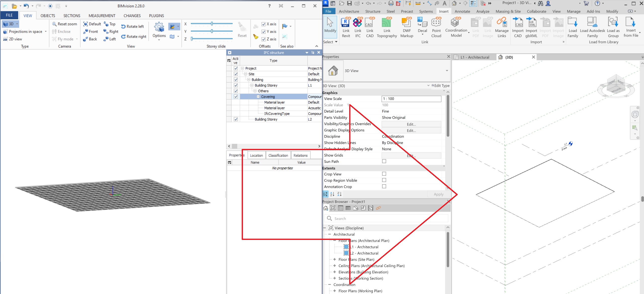Click Edit for Visibility/Graphics Overrides

coord(411,124)
